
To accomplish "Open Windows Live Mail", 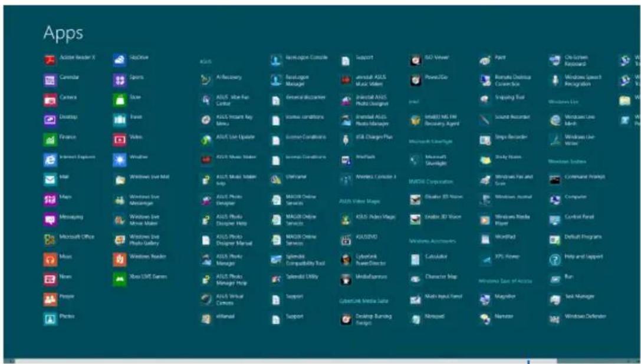I will [x=141, y=179].
